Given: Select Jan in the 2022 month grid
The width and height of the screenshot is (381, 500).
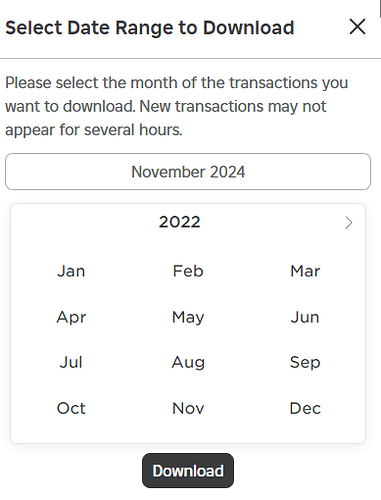Looking at the screenshot, I should (x=71, y=271).
